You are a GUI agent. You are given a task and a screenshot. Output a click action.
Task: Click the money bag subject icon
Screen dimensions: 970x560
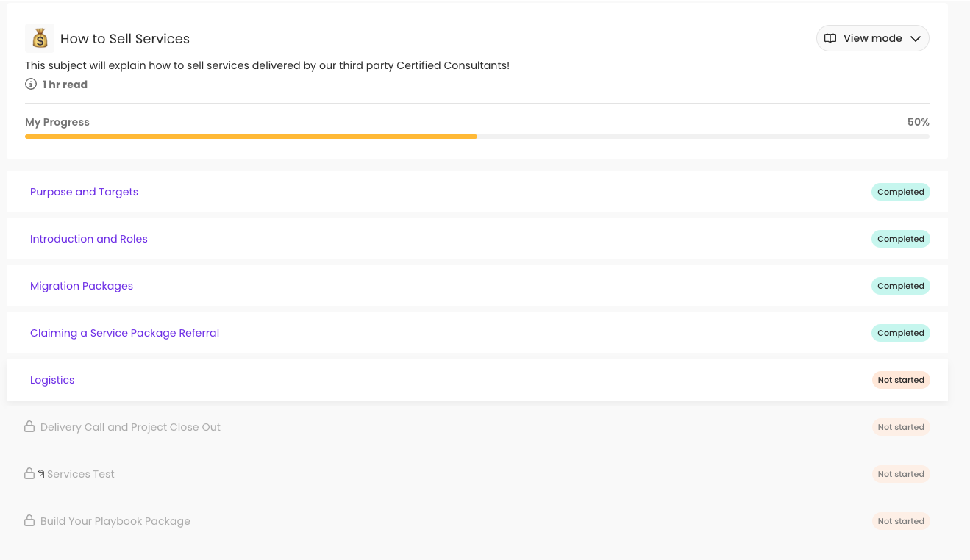(x=40, y=38)
